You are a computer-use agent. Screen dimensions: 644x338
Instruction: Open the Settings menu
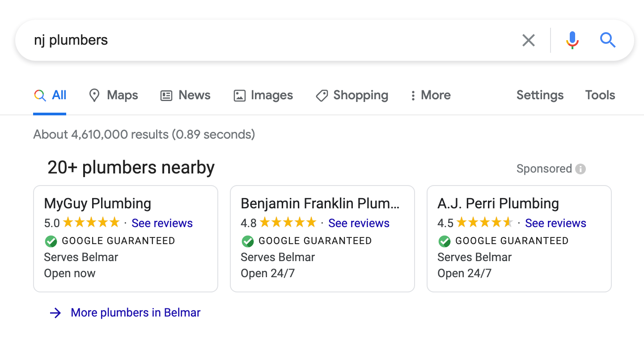click(x=540, y=95)
